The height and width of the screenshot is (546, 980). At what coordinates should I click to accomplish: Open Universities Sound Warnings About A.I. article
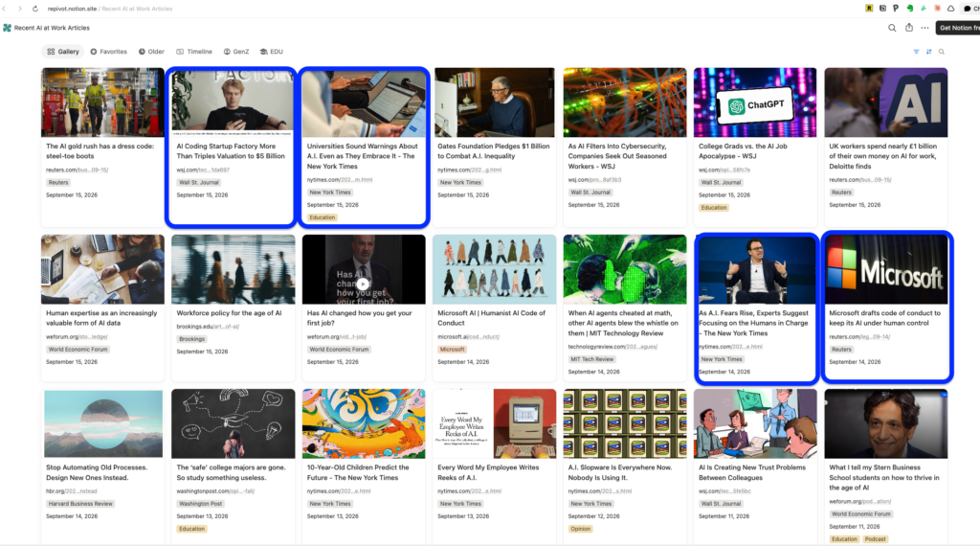364,147
